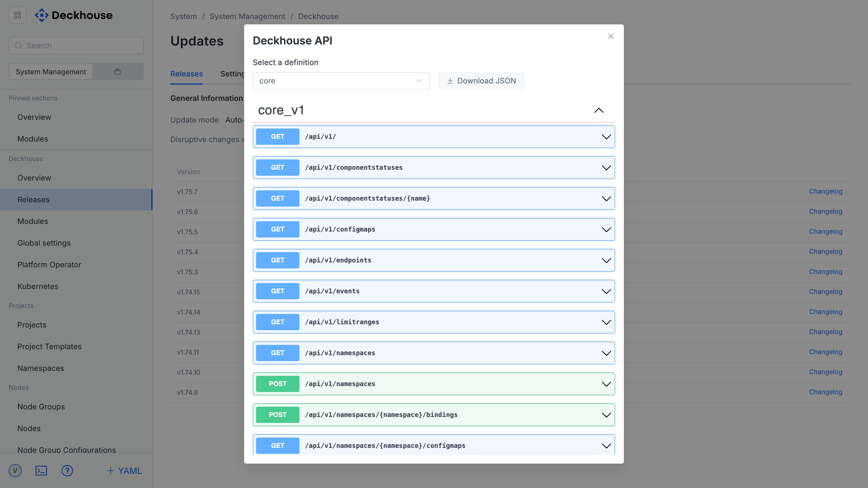Open Changelog for v1.74.11

(x=825, y=352)
